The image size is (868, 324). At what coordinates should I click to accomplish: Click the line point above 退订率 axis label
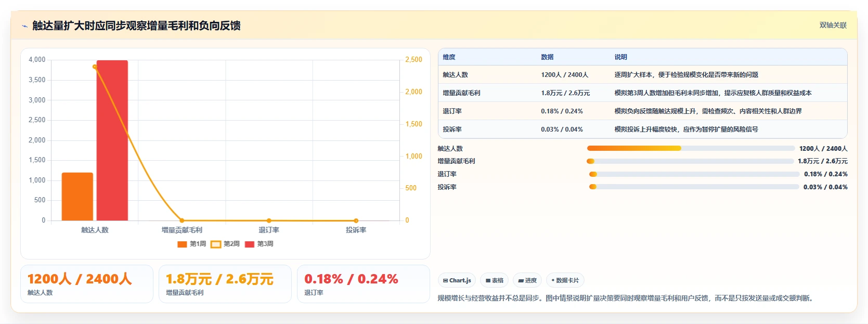[269, 221]
